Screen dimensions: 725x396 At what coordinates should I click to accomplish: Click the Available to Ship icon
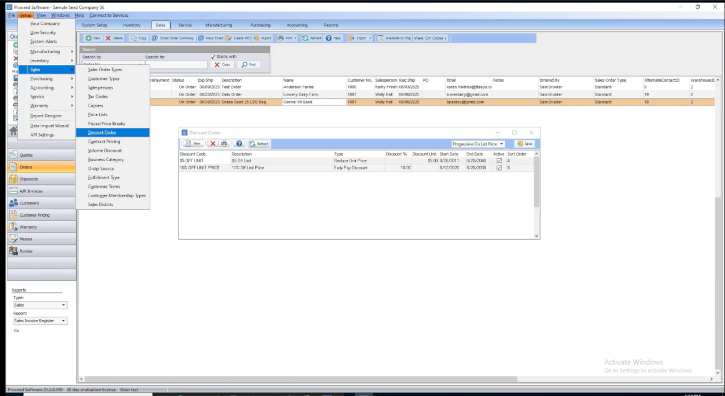pos(394,38)
